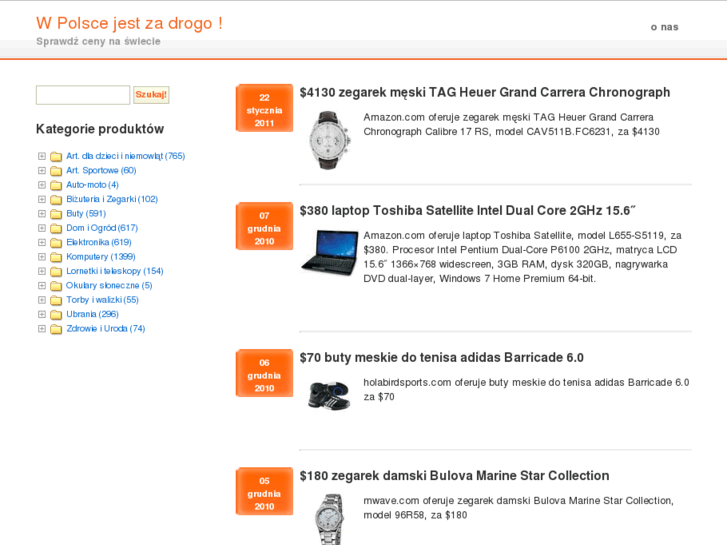Click folder icon beside Ubrania

(56, 314)
